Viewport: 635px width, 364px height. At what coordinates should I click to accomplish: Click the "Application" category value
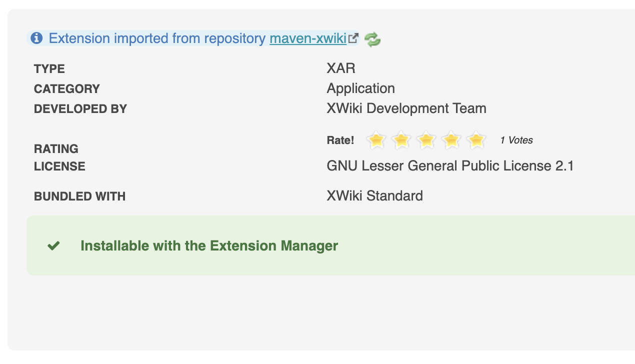[x=360, y=88]
